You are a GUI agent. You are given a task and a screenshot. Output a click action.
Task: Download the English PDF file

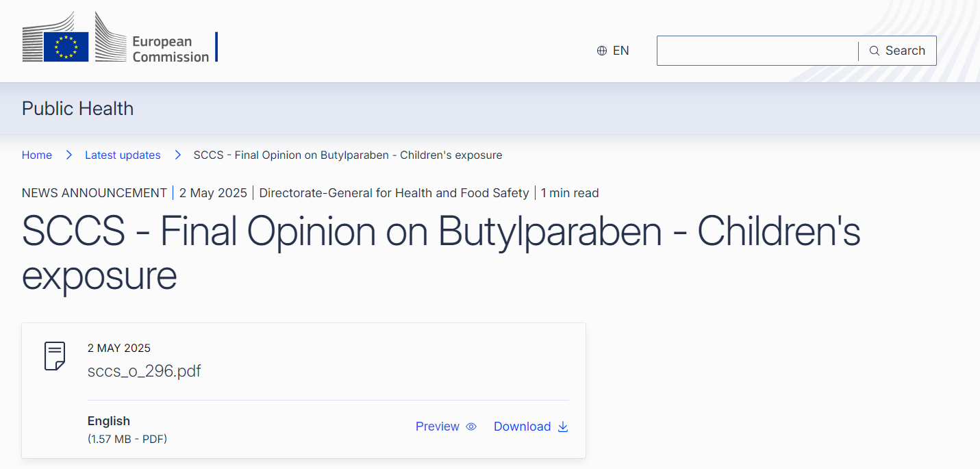point(523,427)
